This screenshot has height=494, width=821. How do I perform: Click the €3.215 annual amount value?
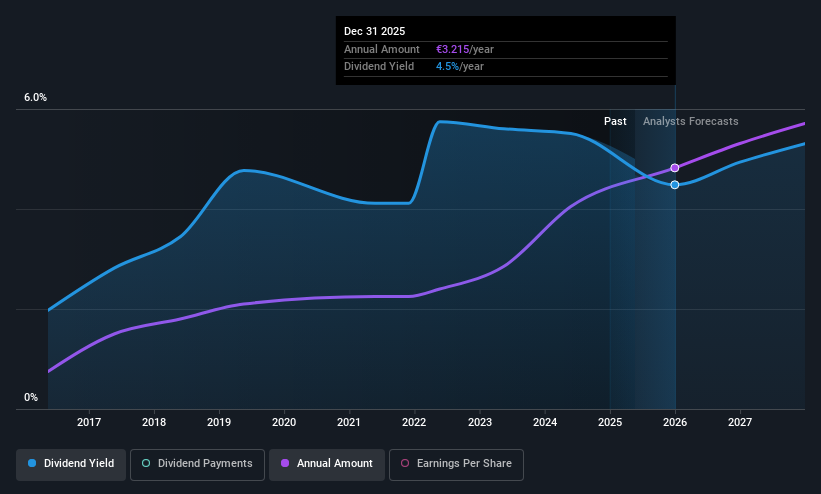pyautogui.click(x=452, y=49)
